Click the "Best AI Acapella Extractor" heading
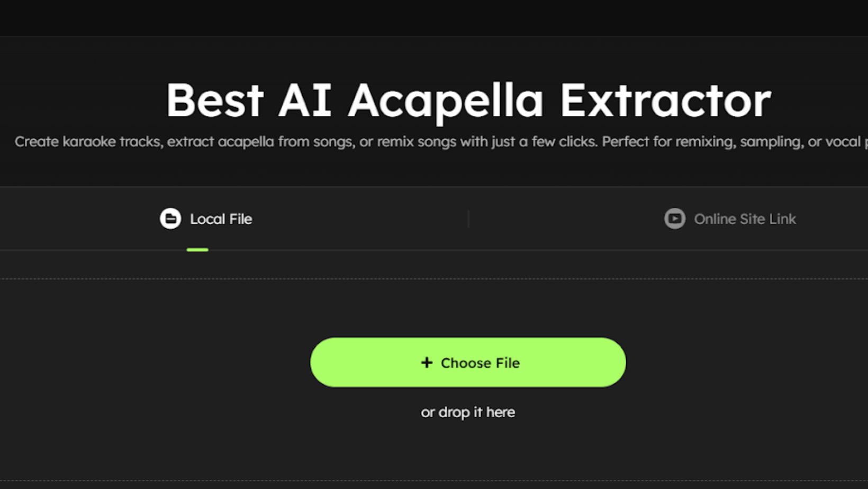The width and height of the screenshot is (868, 489). tap(468, 101)
